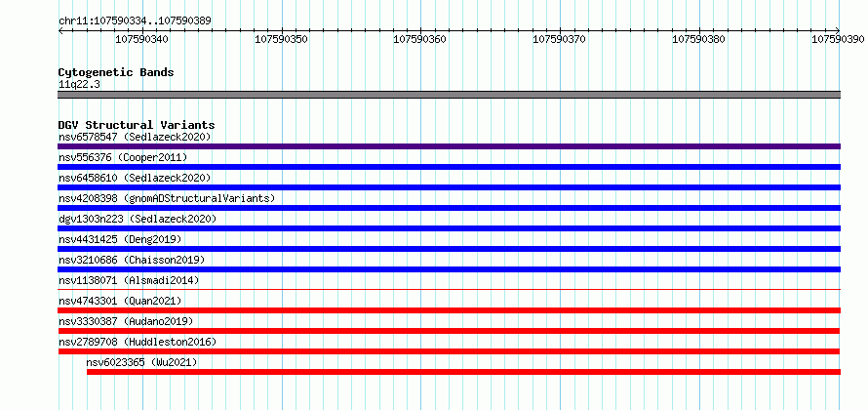
Task: Click the blue bar under dgv1303n223
Action: (x=449, y=228)
